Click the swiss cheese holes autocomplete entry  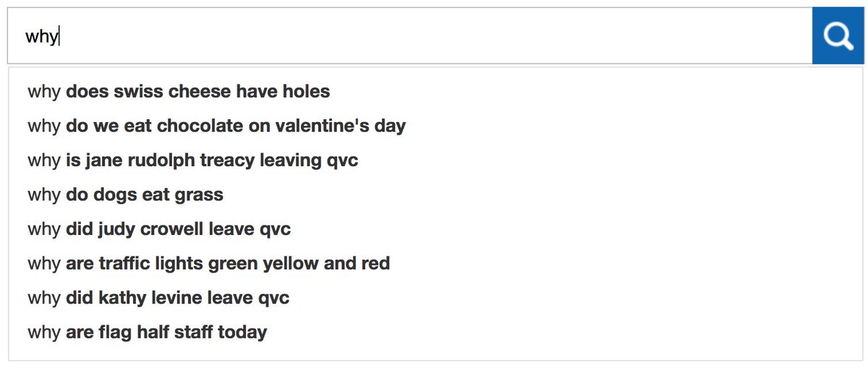(x=179, y=92)
